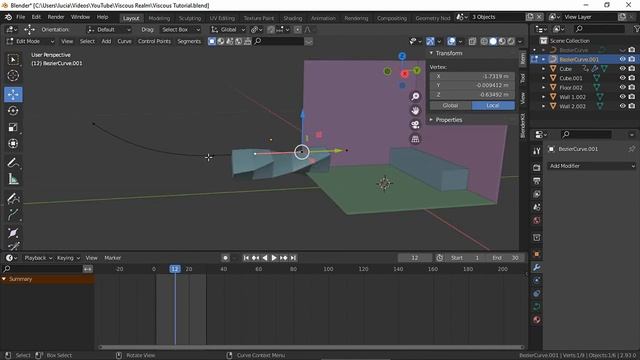Open the Edit Mode dropdown
The height and width of the screenshot is (360, 640).
tap(30, 41)
